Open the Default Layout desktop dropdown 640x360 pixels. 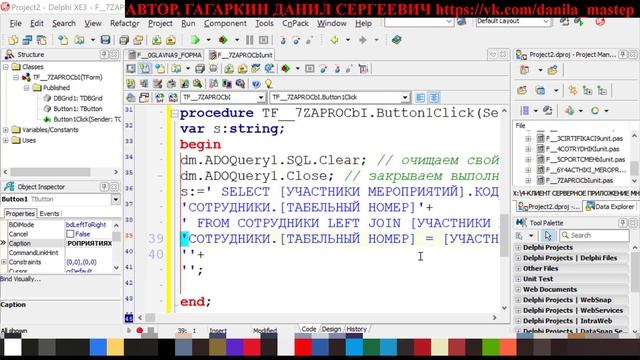(546, 21)
